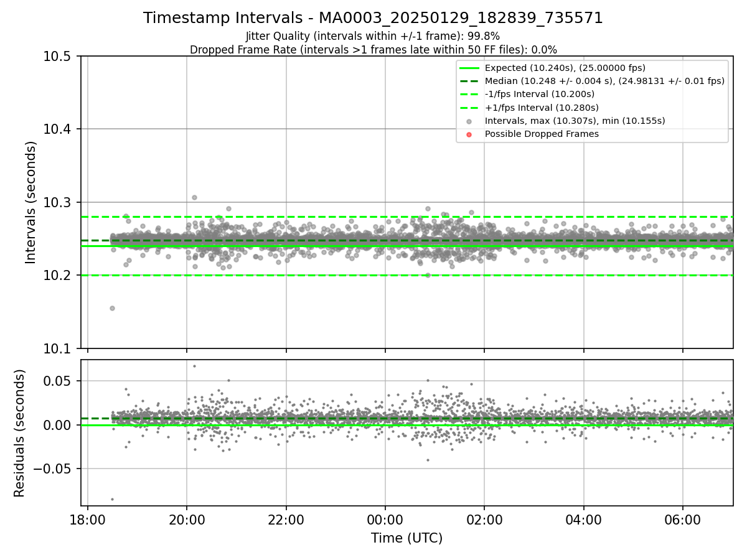Click the Residuals (seconds) y-axis label

(20, 433)
